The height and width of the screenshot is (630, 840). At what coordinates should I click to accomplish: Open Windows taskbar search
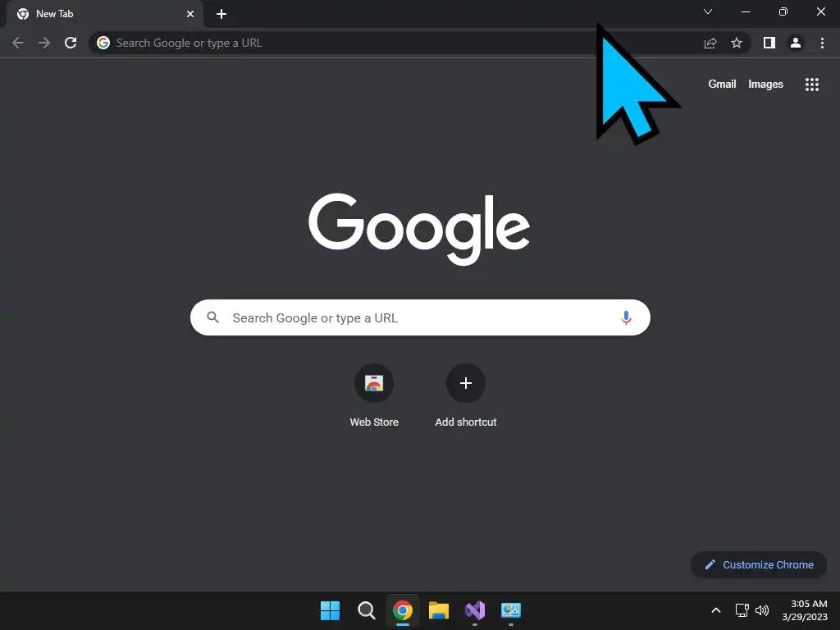click(x=367, y=610)
